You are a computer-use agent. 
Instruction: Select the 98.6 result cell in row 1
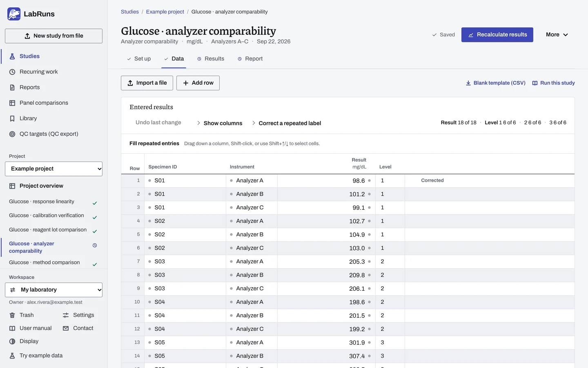pyautogui.click(x=326, y=181)
